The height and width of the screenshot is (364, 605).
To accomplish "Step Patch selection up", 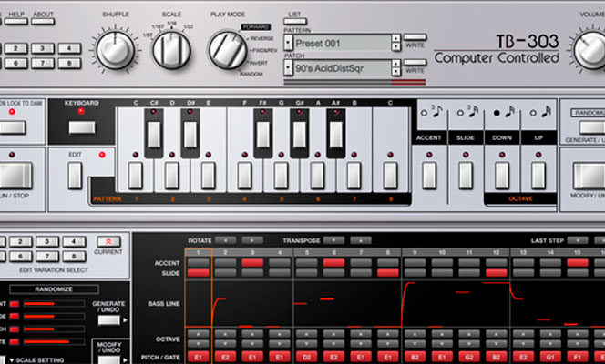I will coord(395,63).
